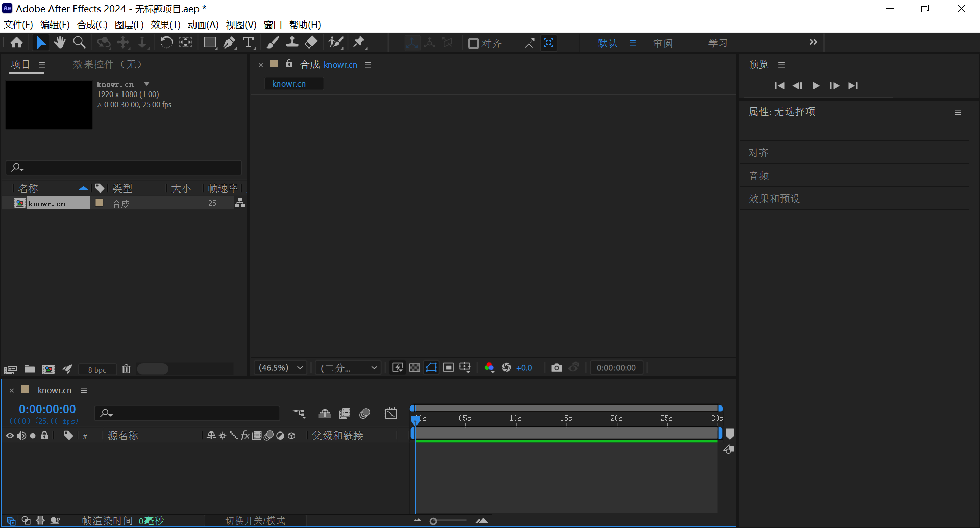This screenshot has height=528, width=980.
Task: Play the preview with play button
Action: [x=816, y=86]
